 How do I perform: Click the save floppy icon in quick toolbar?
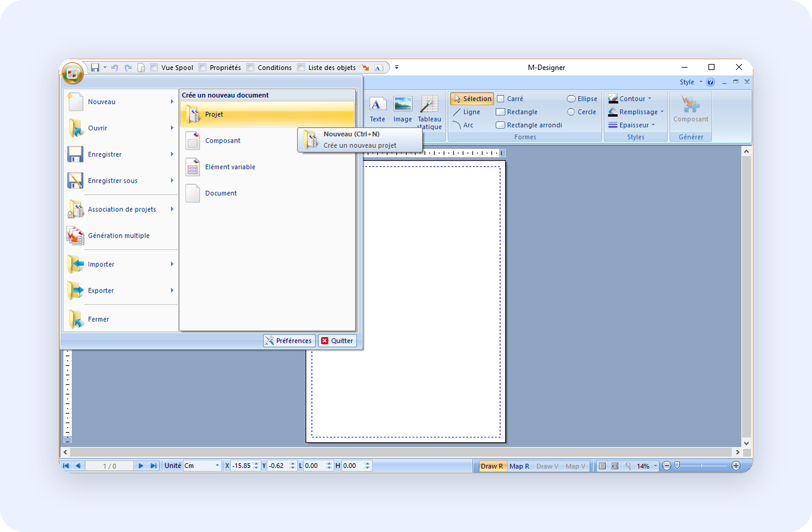95,68
